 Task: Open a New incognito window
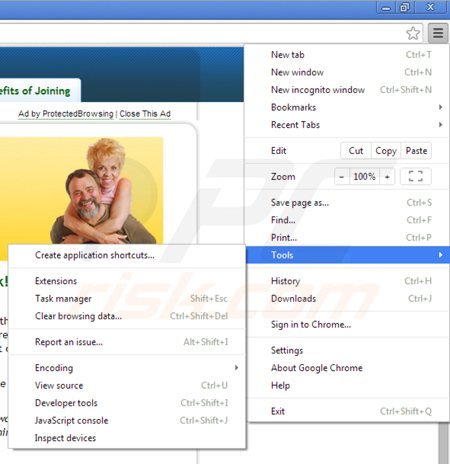click(x=347, y=90)
